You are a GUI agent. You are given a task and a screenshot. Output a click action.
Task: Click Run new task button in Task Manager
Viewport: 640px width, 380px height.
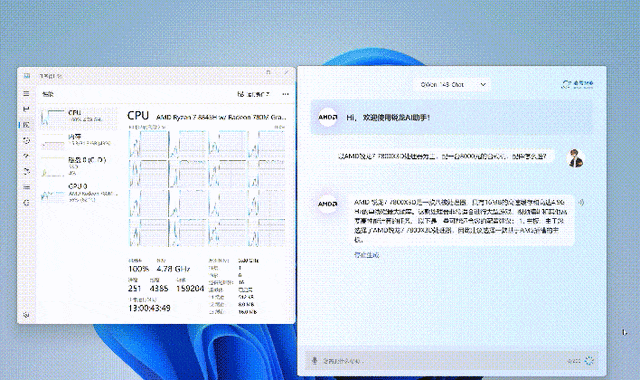coord(253,94)
